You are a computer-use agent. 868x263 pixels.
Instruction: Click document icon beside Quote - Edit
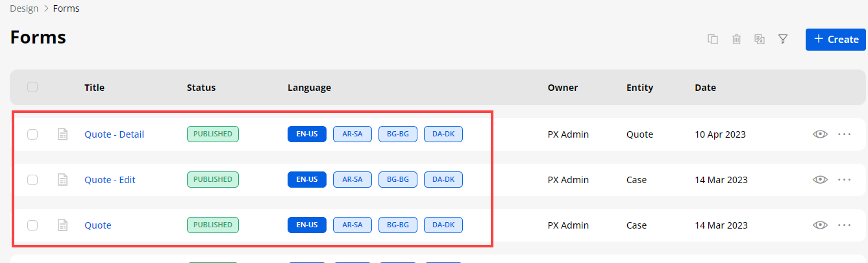[63, 180]
